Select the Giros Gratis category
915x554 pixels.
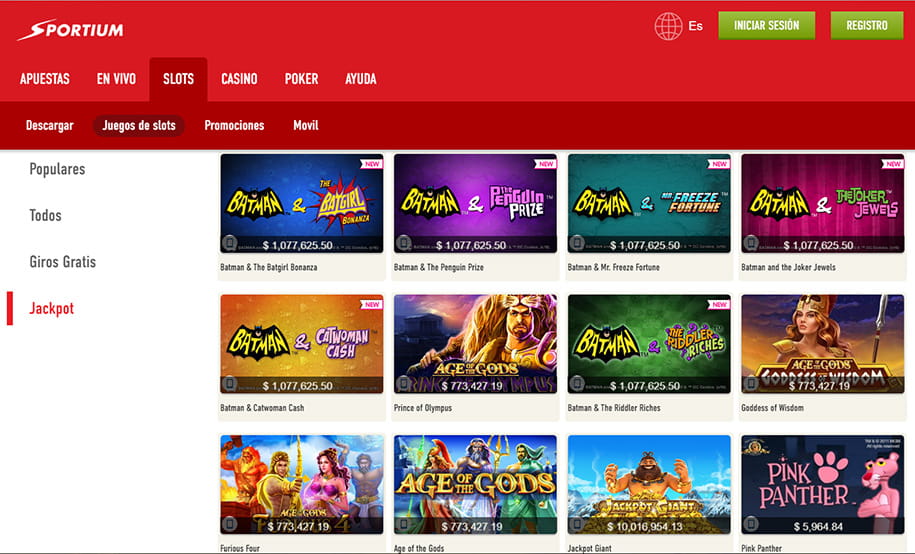coord(62,262)
